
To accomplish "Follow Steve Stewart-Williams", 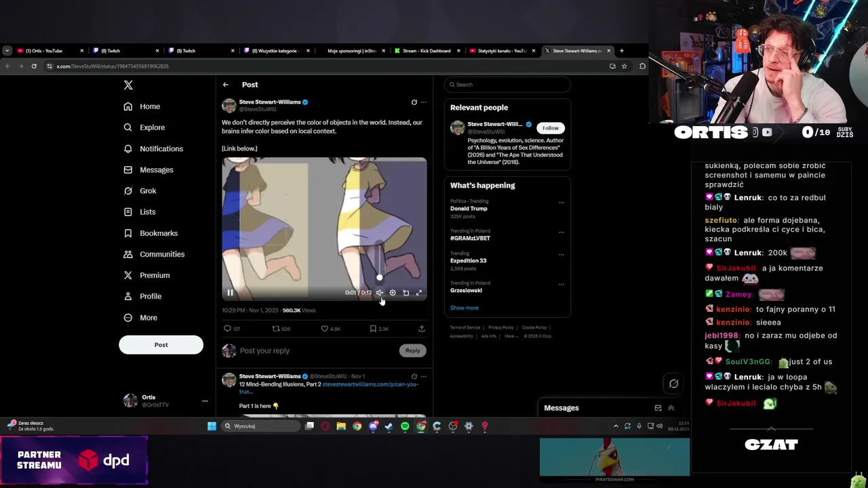I will 551,128.
